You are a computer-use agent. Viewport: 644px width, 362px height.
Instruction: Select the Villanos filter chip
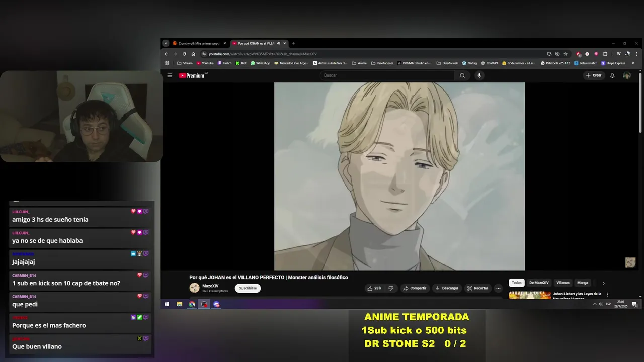[x=563, y=283]
